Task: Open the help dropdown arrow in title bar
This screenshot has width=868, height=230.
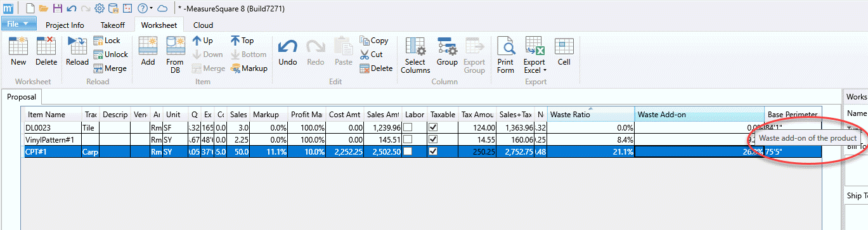Action: tap(150, 8)
